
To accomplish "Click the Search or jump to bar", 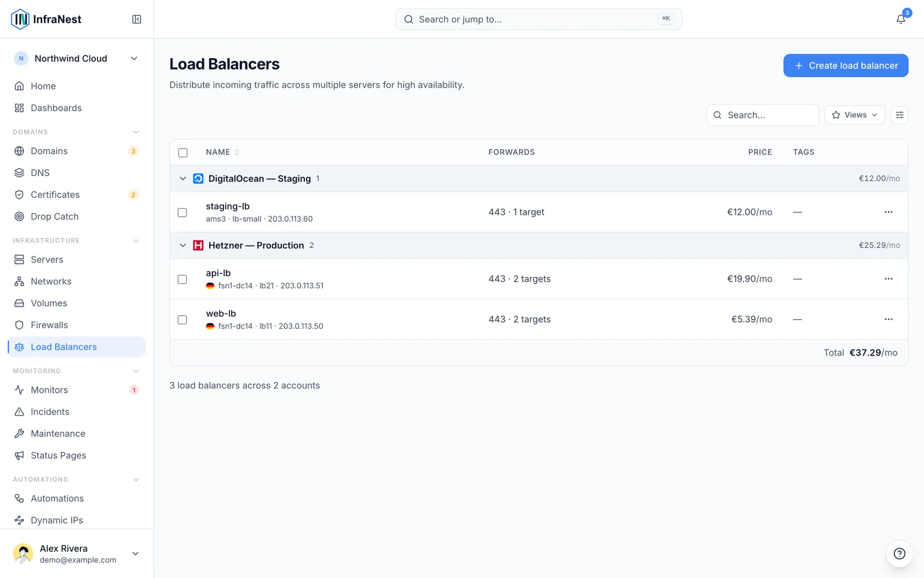I will click(539, 19).
